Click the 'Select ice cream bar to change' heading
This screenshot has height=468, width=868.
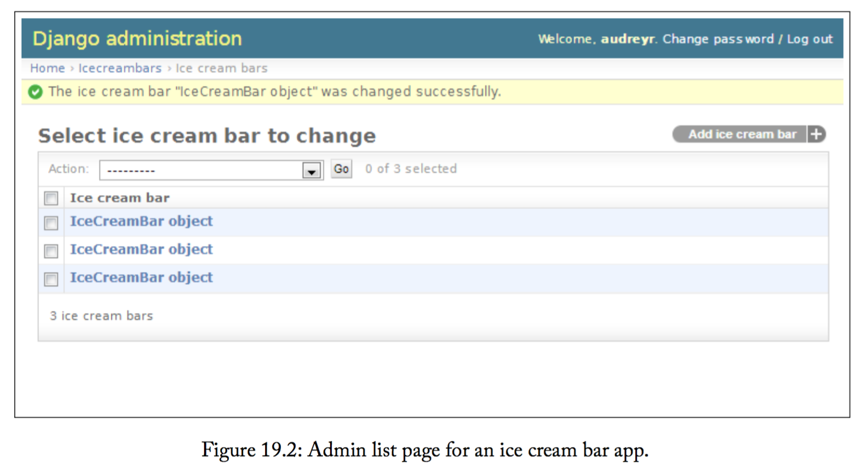pyautogui.click(x=207, y=136)
